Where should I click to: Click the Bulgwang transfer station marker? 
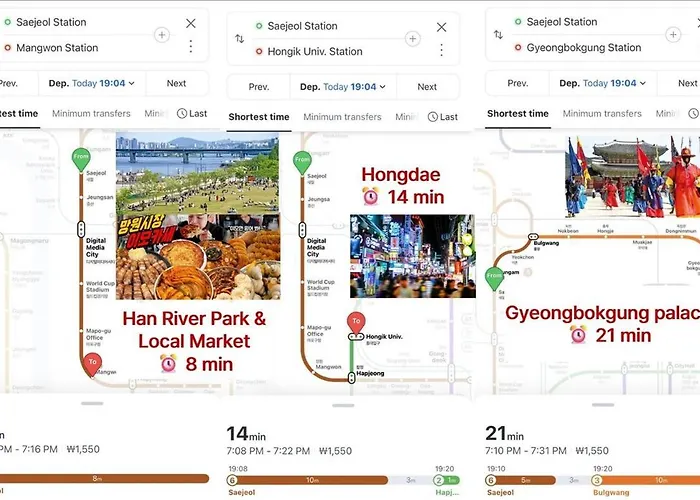[533, 237]
